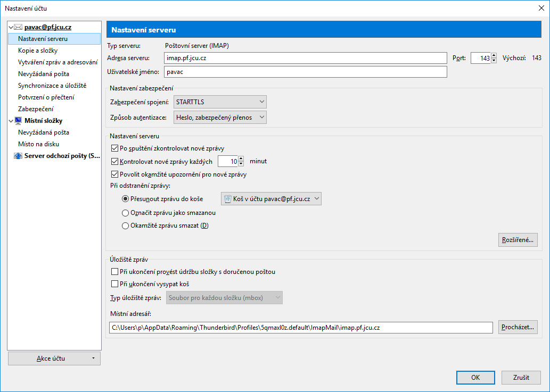Click the Adresa serveru input field
The height and width of the screenshot is (392, 550).
pos(306,58)
